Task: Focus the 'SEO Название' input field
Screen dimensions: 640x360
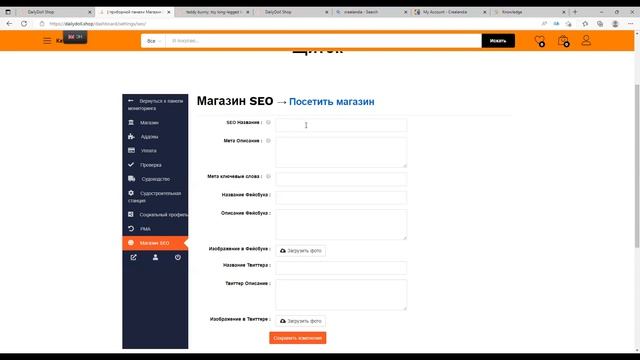Action: pos(341,125)
